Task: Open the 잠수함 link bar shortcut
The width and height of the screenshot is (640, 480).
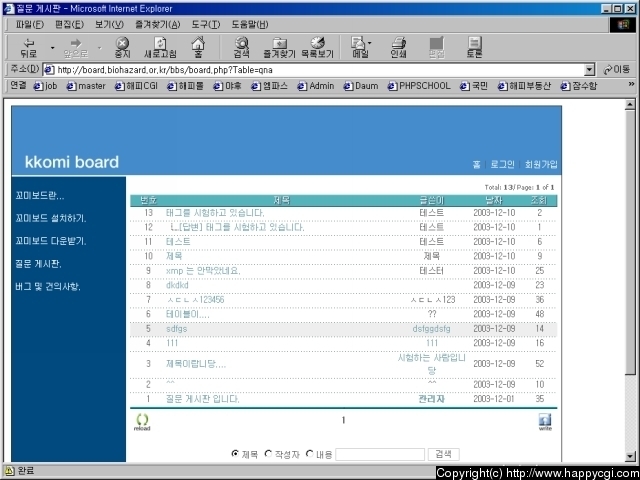Action: coord(579,86)
